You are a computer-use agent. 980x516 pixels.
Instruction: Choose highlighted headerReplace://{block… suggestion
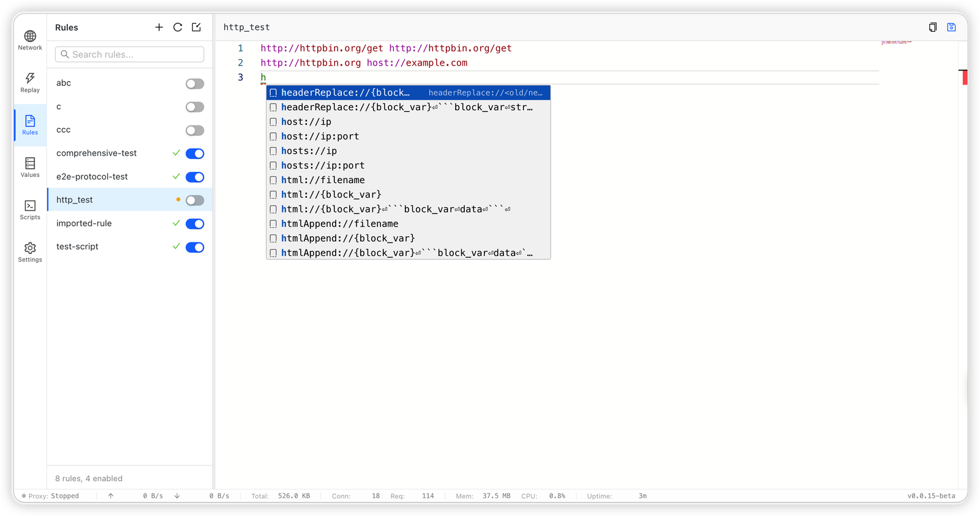pyautogui.click(x=409, y=92)
